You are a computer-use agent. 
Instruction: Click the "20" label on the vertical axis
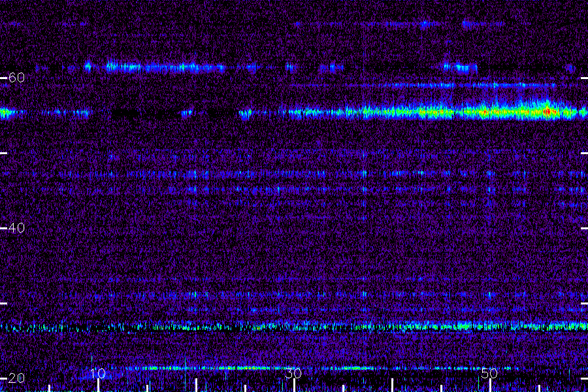pyautogui.click(x=16, y=378)
